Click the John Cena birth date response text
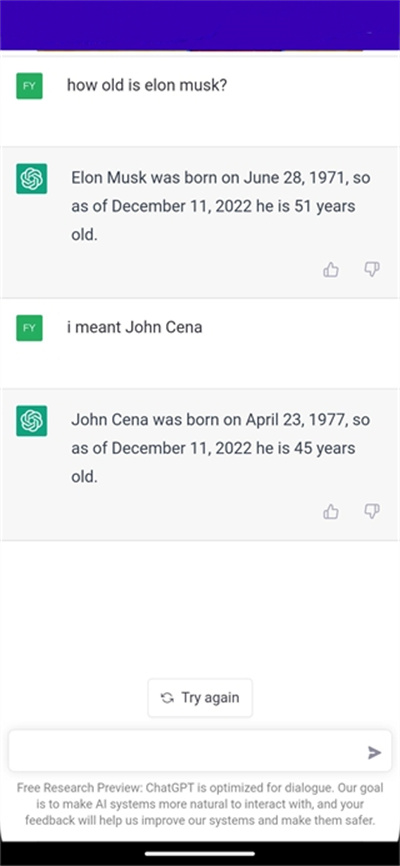This screenshot has height=866, width=400. pyautogui.click(x=220, y=448)
